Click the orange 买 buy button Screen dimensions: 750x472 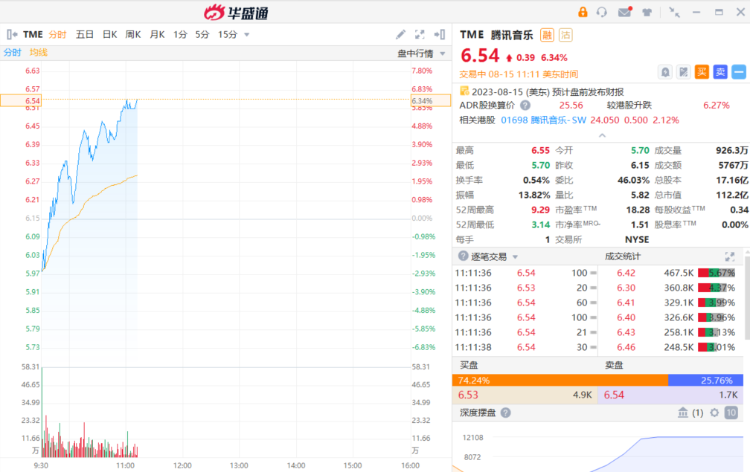[702, 71]
